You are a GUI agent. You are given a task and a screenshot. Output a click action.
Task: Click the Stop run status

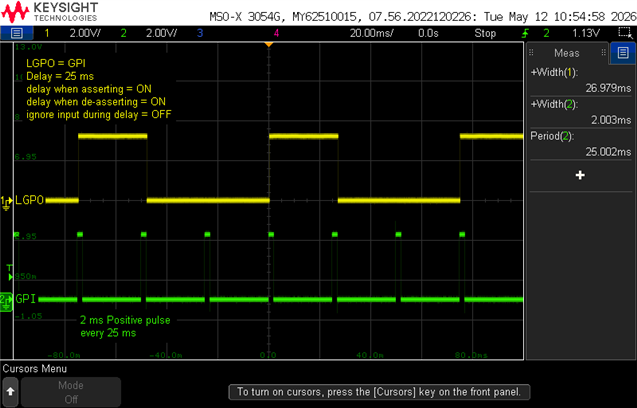click(x=485, y=33)
